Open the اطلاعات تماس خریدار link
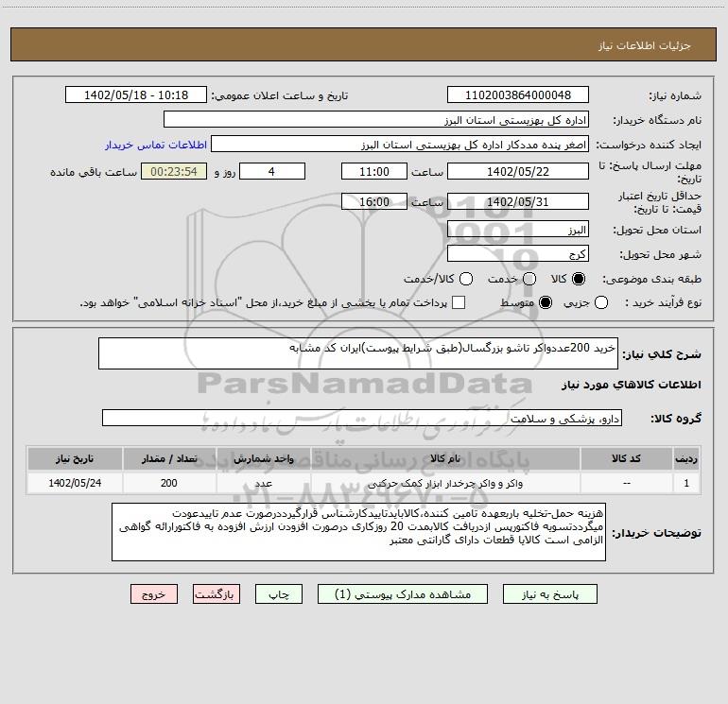Image resolution: width=728 pixels, height=704 pixels. 156,145
